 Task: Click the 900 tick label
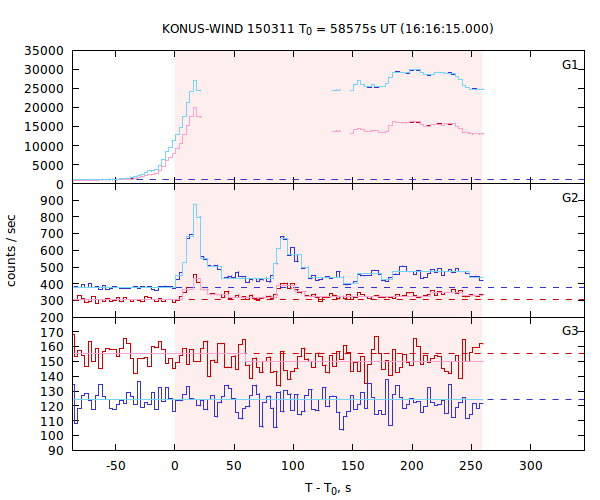[52, 200]
